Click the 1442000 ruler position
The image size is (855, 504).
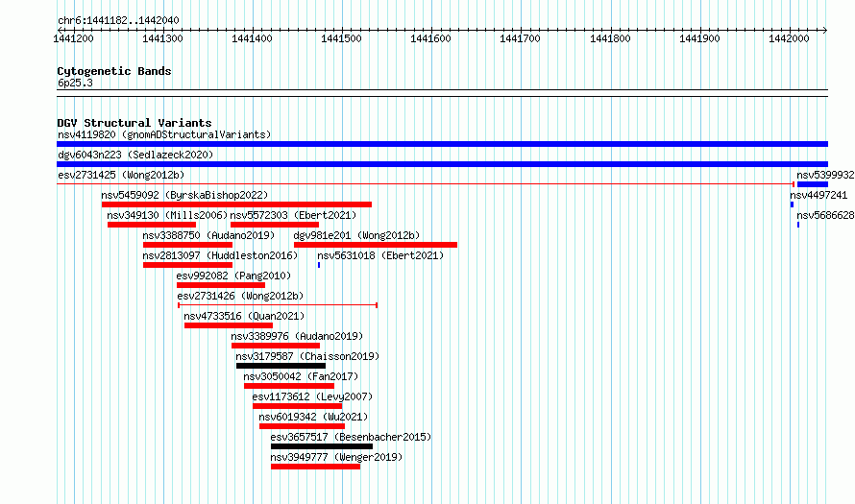point(789,38)
